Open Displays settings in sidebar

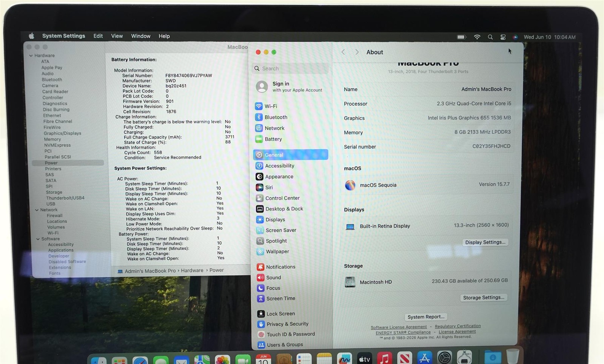coord(271,219)
